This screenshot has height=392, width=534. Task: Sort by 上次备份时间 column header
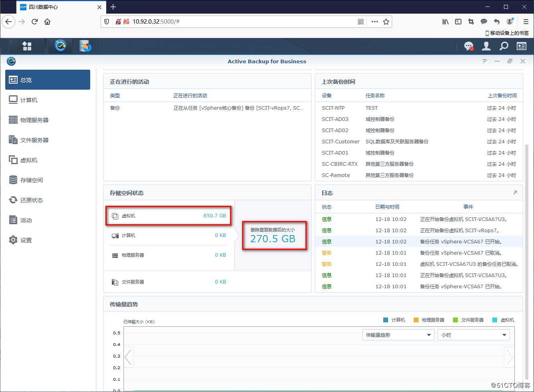[502, 95]
